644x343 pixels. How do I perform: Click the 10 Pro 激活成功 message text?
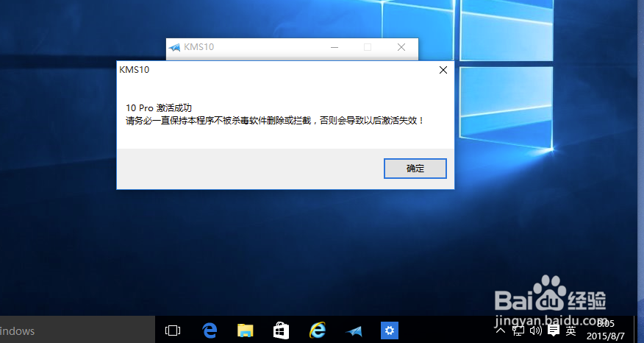[x=159, y=107]
